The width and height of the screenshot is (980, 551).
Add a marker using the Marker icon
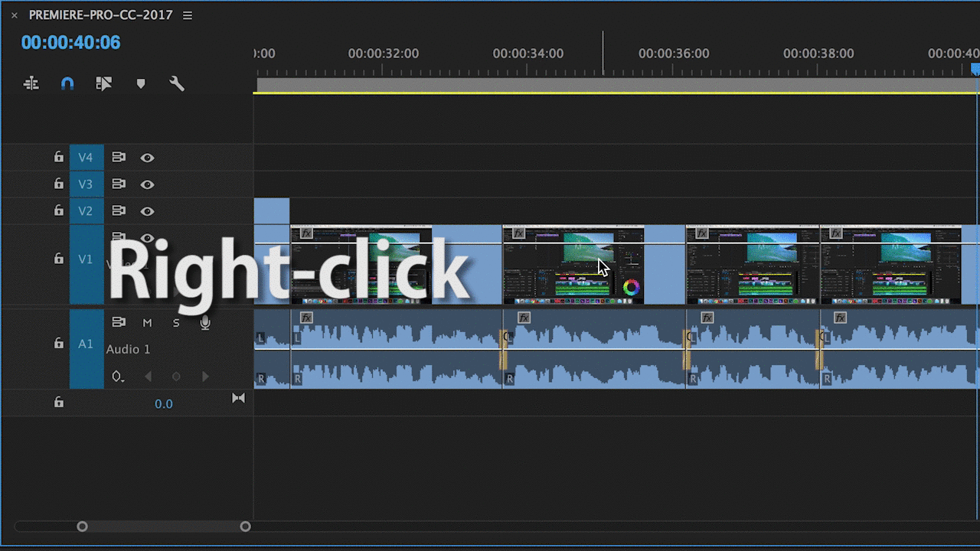(x=141, y=83)
